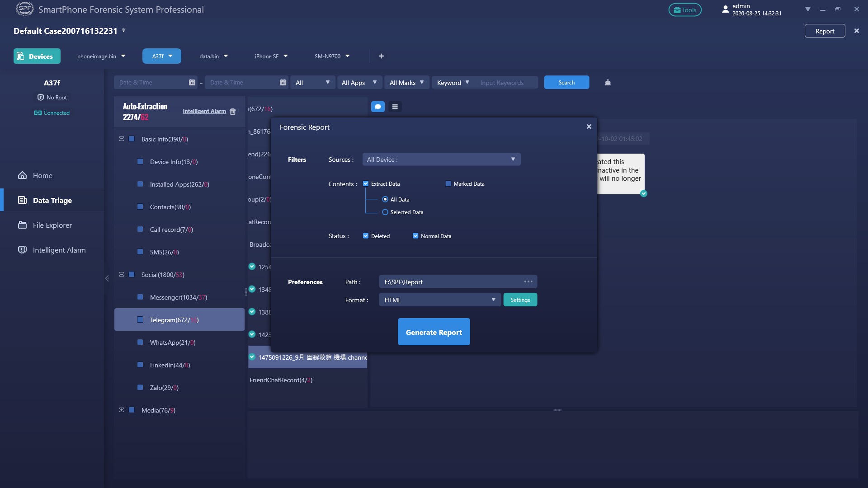Open the start date calendar picker icon

192,82
